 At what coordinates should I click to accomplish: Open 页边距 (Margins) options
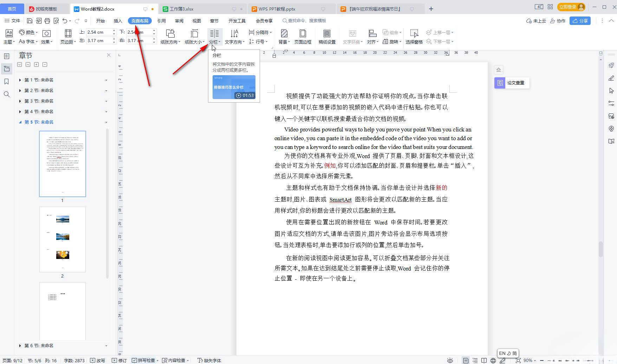(x=68, y=37)
